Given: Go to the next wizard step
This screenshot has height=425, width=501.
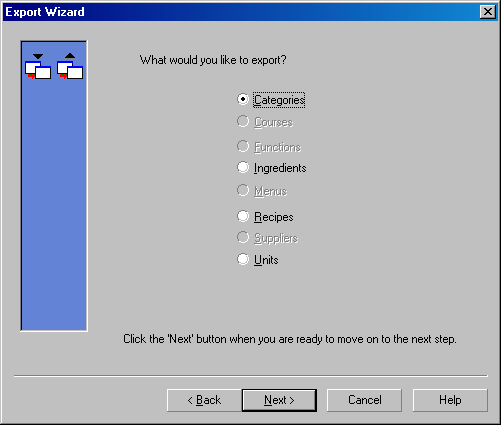Looking at the screenshot, I should tap(279, 400).
